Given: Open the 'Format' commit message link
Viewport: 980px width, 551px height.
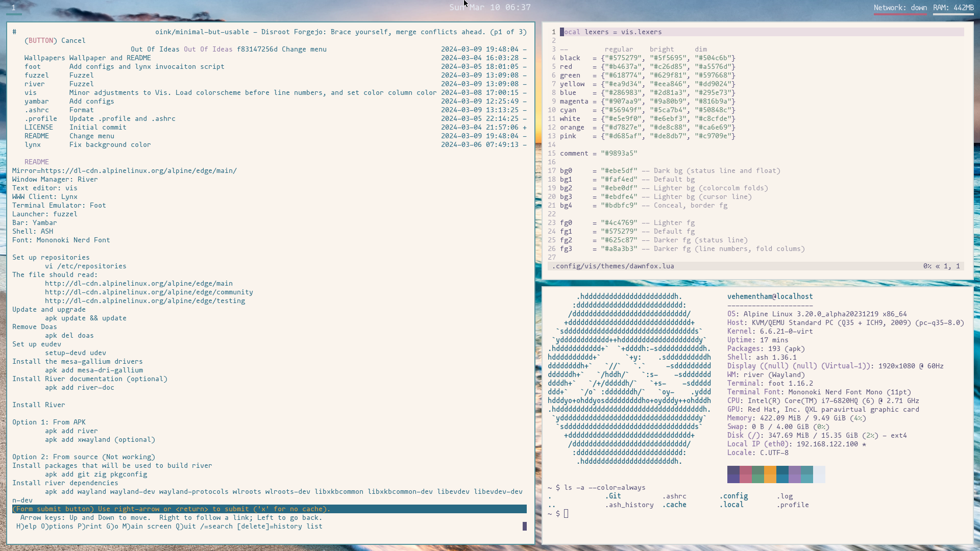Looking at the screenshot, I should pos(82,110).
